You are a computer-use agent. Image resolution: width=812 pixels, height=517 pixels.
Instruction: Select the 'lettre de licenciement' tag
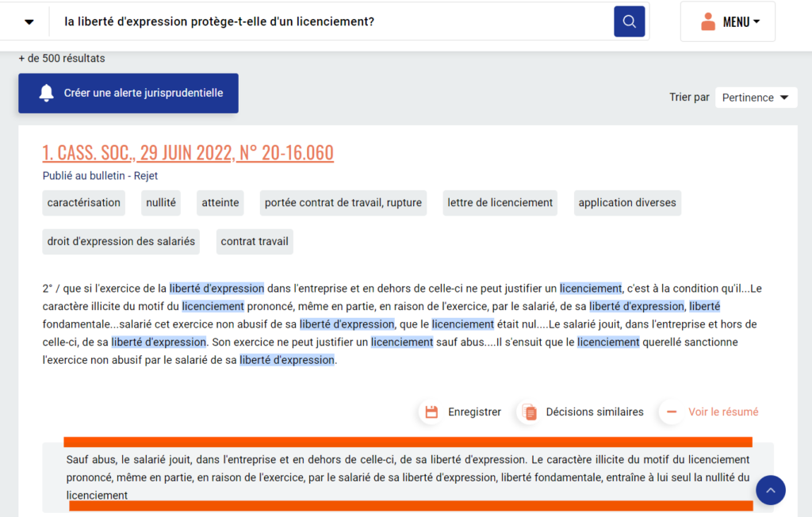pos(500,202)
